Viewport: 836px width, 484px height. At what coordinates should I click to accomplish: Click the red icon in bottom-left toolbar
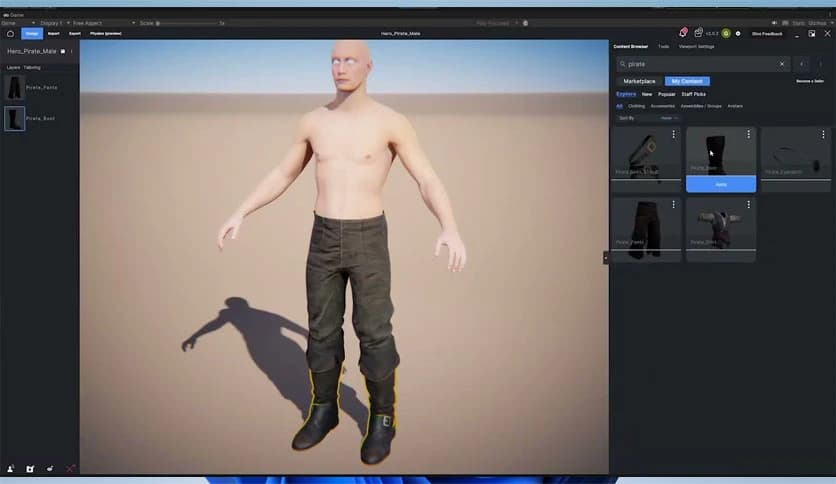coord(70,469)
